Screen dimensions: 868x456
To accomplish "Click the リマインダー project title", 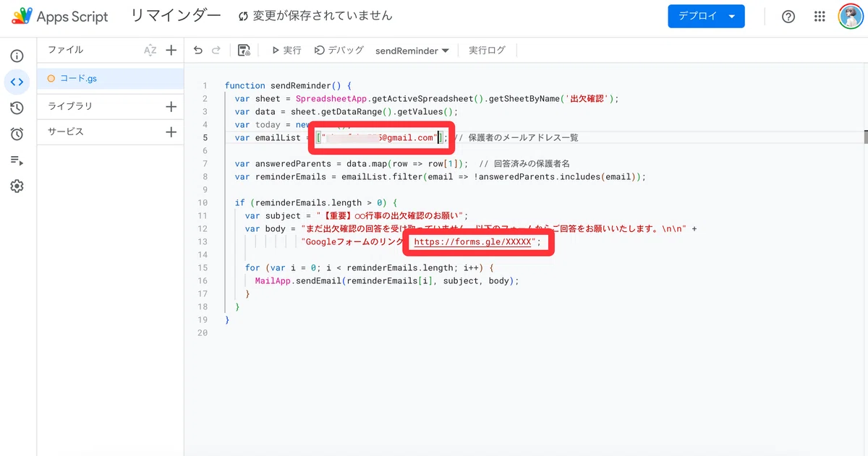I will pyautogui.click(x=176, y=16).
